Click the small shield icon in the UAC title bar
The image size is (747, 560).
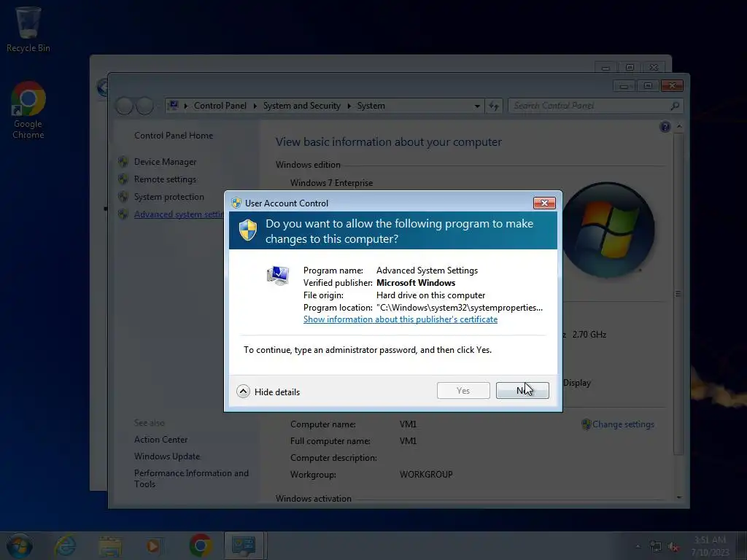coord(236,203)
